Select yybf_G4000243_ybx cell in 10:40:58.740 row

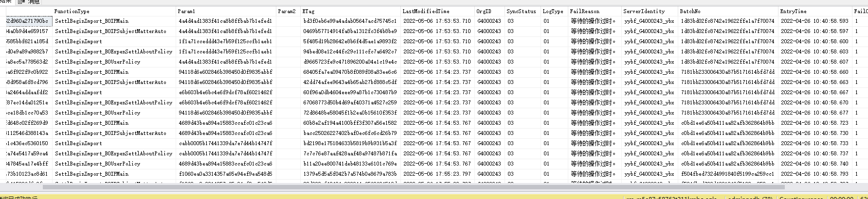pos(650,164)
